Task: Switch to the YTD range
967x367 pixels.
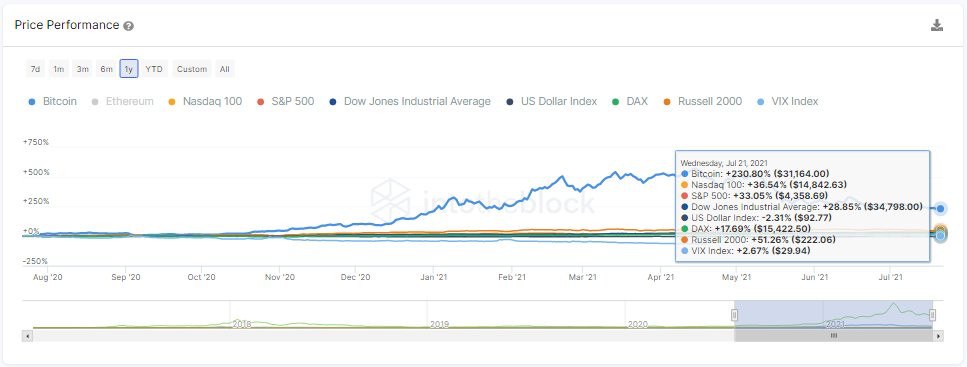Action: coord(154,69)
